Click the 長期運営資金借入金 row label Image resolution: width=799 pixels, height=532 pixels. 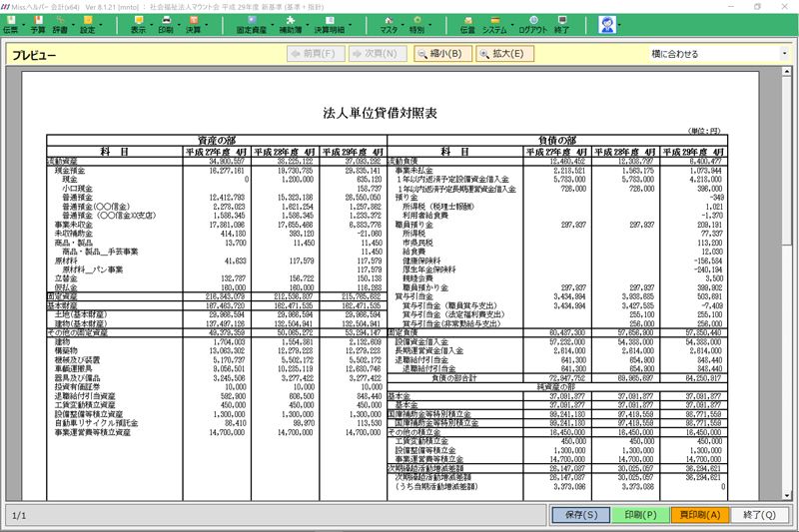click(429, 350)
